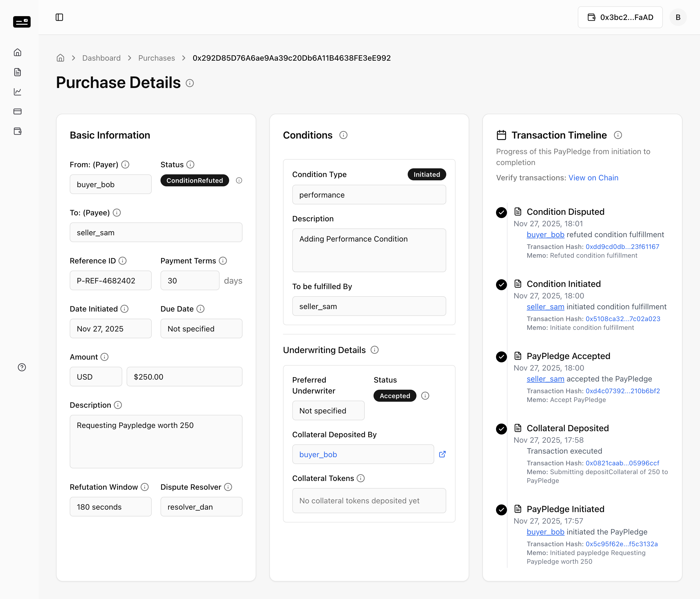Click info icon next to Dispute Resolver
The image size is (700, 599).
tap(228, 487)
